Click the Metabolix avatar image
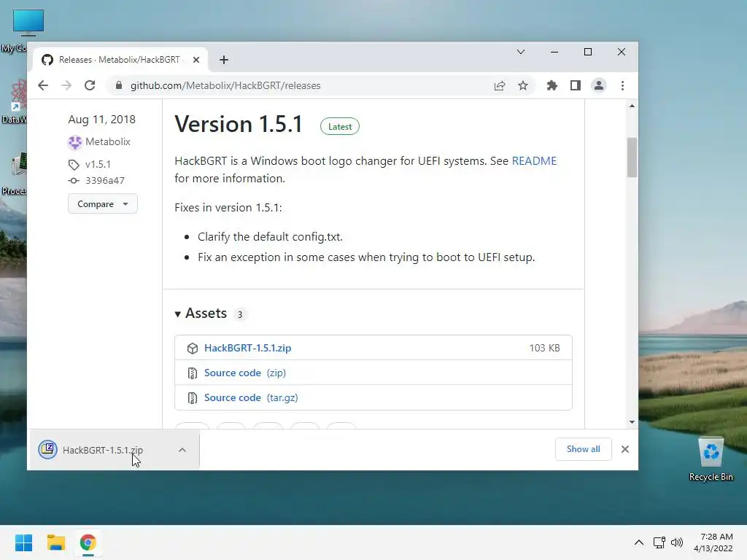Image resolution: width=747 pixels, height=560 pixels. click(x=75, y=142)
